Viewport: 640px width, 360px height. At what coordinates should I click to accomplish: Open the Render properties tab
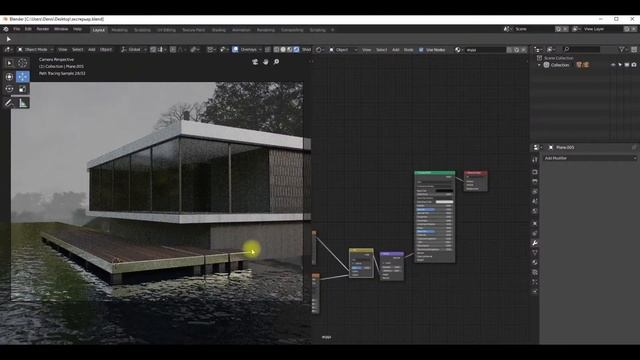(535, 172)
